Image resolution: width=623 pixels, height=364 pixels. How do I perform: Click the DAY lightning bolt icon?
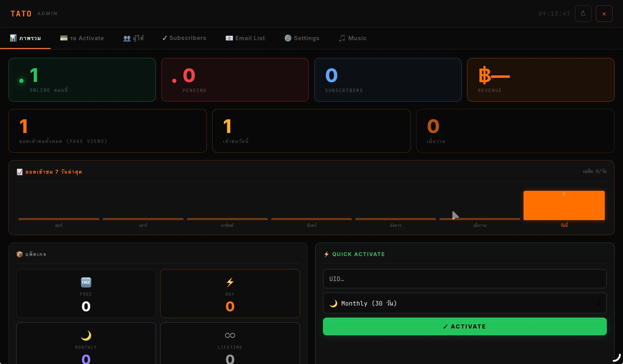[230, 282]
